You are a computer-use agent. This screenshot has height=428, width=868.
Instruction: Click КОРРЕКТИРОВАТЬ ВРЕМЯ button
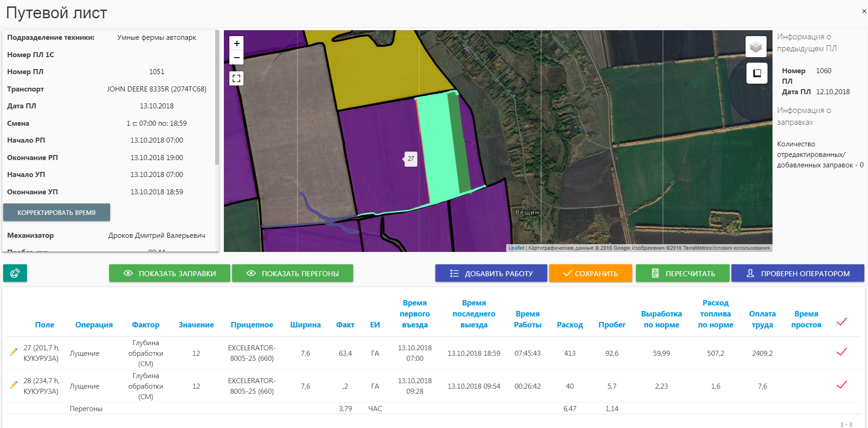pyautogui.click(x=57, y=213)
